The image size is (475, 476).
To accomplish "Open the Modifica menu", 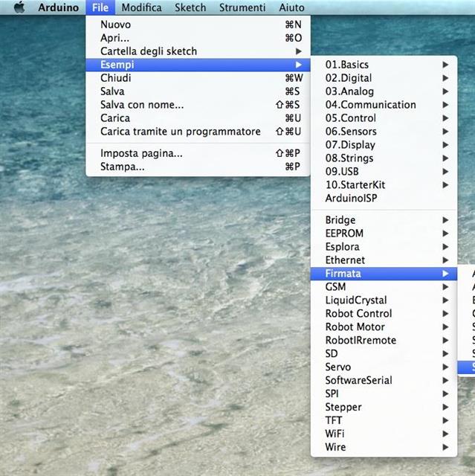I will [141, 7].
